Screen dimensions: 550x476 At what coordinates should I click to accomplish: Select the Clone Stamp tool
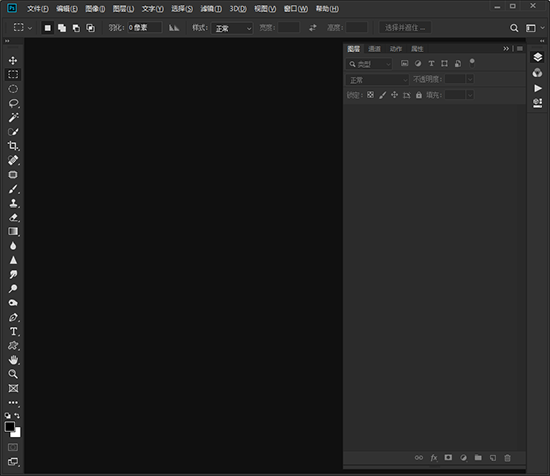(x=13, y=203)
